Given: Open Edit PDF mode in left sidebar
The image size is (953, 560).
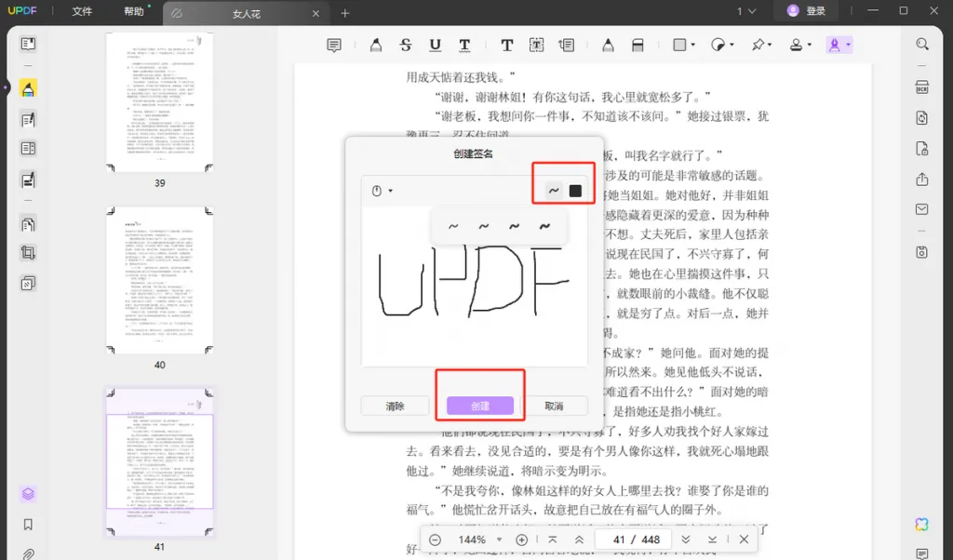Looking at the screenshot, I should pyautogui.click(x=28, y=119).
